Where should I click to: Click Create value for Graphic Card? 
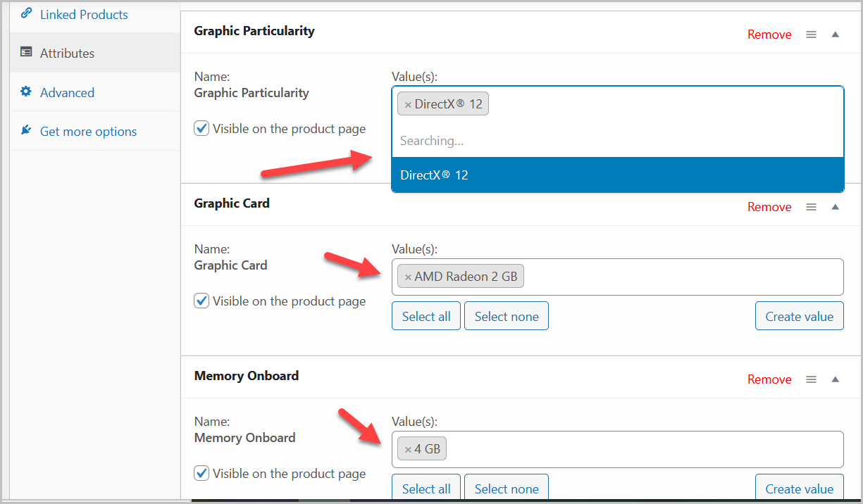pyautogui.click(x=799, y=316)
